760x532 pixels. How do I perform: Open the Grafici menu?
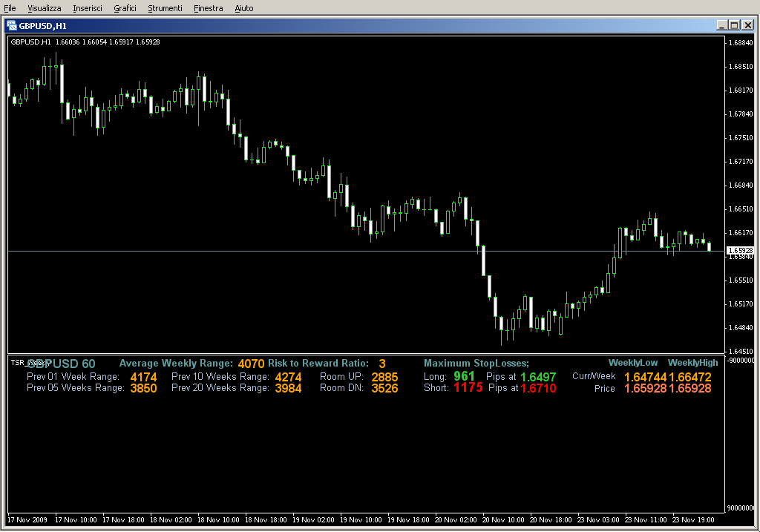pos(125,8)
